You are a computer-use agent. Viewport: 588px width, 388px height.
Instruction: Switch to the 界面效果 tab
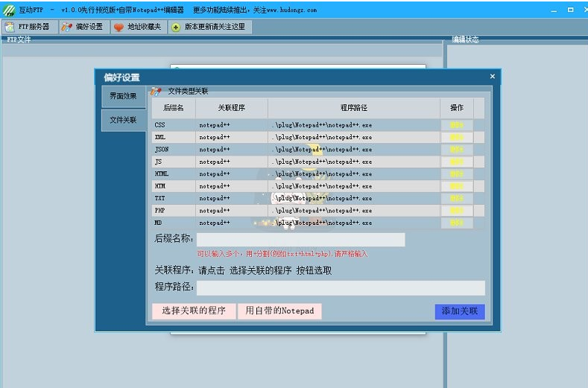(x=124, y=96)
